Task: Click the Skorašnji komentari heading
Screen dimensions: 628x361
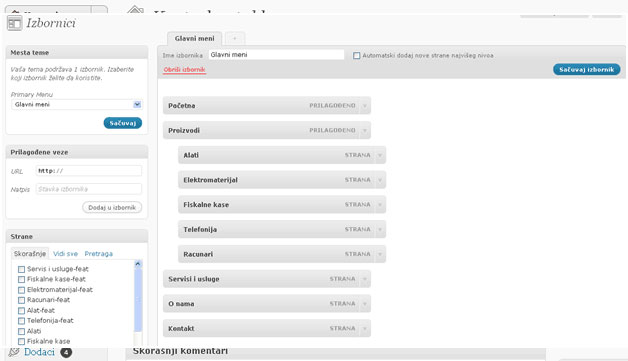Action: click(180, 351)
